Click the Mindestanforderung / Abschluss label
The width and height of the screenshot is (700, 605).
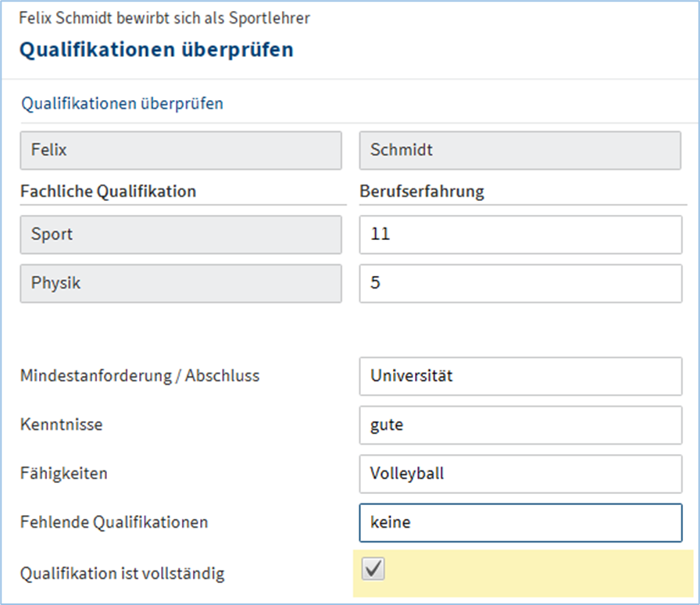click(x=140, y=376)
